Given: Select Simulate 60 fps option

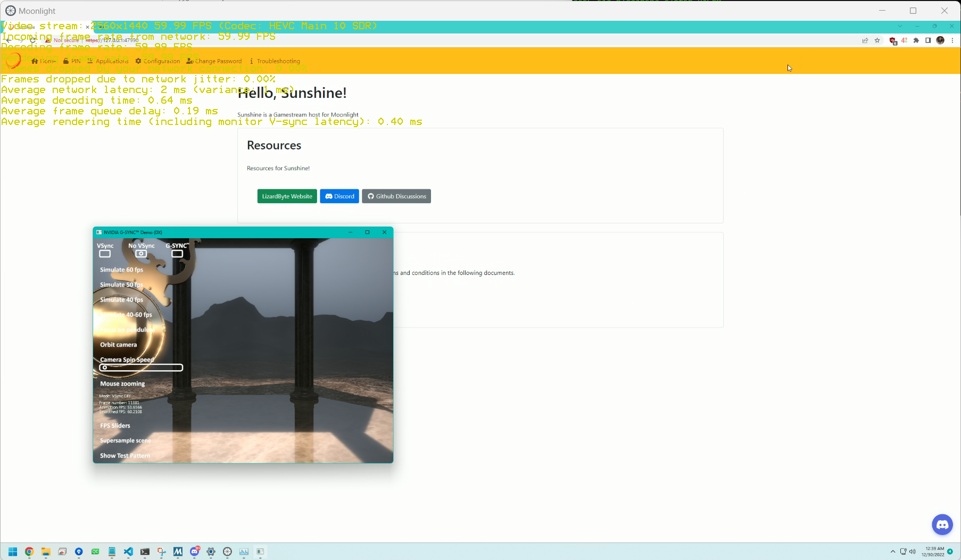Looking at the screenshot, I should [121, 270].
